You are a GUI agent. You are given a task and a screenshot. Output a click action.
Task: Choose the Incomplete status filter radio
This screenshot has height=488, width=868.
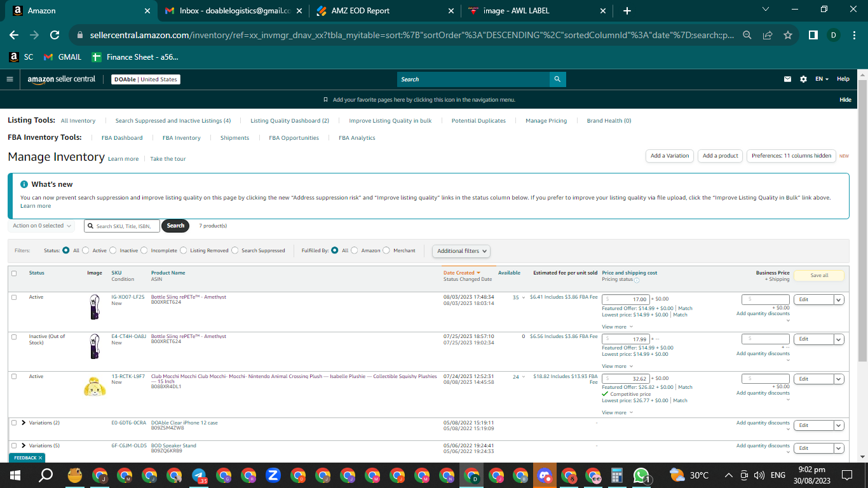[144, 250]
